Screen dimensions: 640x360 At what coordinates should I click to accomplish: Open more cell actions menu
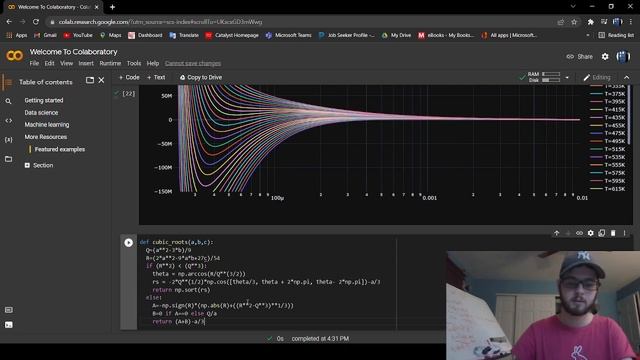624,233
